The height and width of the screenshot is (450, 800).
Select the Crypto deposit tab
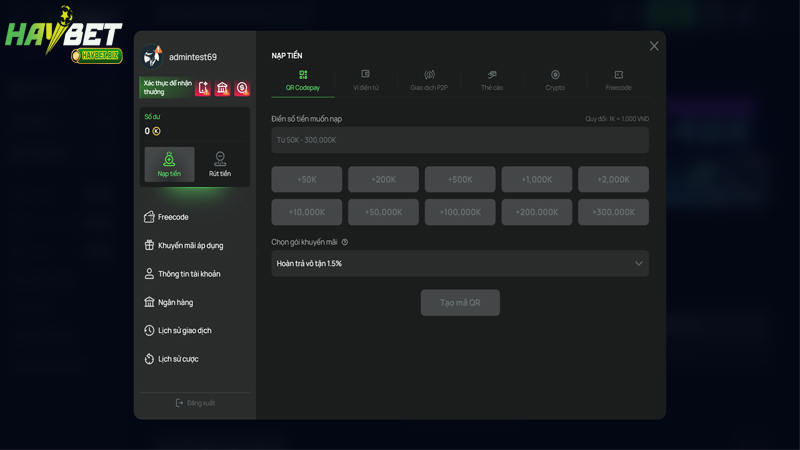(555, 80)
